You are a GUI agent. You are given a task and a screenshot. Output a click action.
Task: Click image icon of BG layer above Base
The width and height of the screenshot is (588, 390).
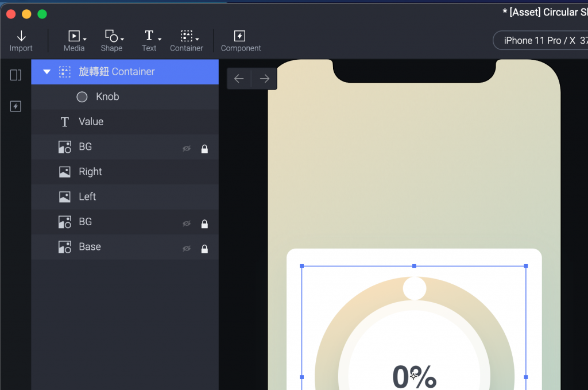(x=64, y=222)
